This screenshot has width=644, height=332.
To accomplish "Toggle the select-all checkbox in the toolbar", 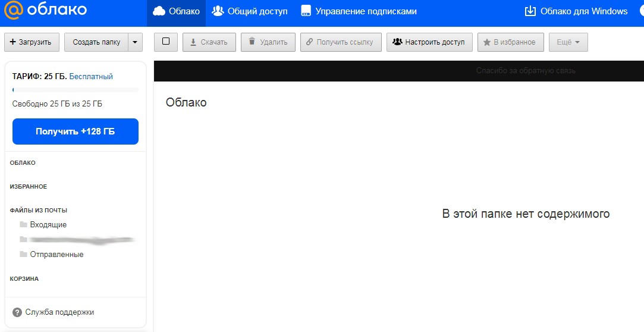I will coord(165,42).
